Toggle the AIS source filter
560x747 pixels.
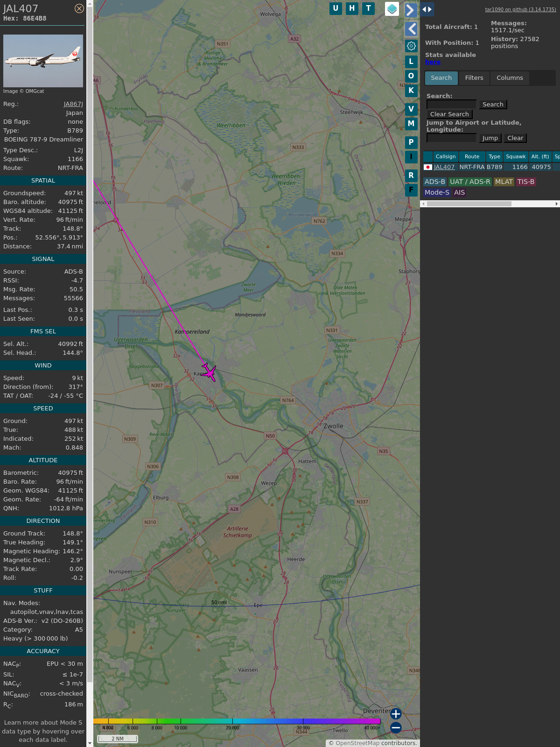click(460, 192)
